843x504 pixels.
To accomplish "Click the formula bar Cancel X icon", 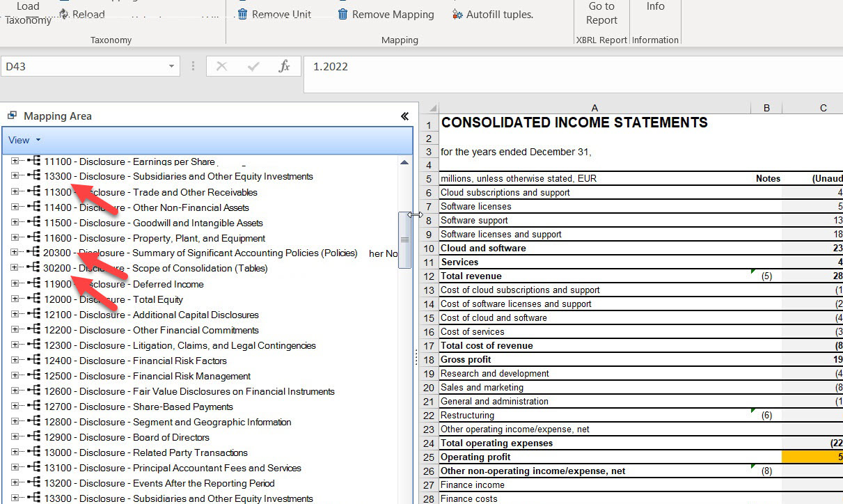I will pyautogui.click(x=221, y=66).
